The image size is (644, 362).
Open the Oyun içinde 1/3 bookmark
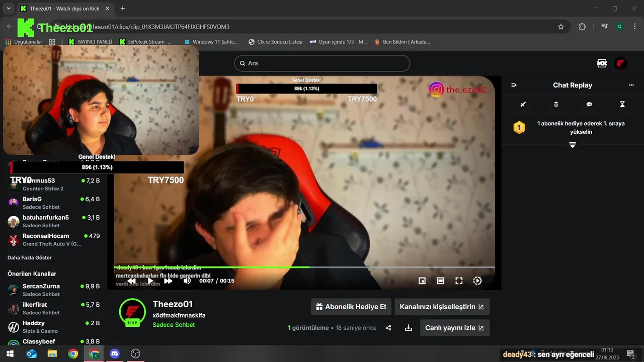pyautogui.click(x=339, y=42)
